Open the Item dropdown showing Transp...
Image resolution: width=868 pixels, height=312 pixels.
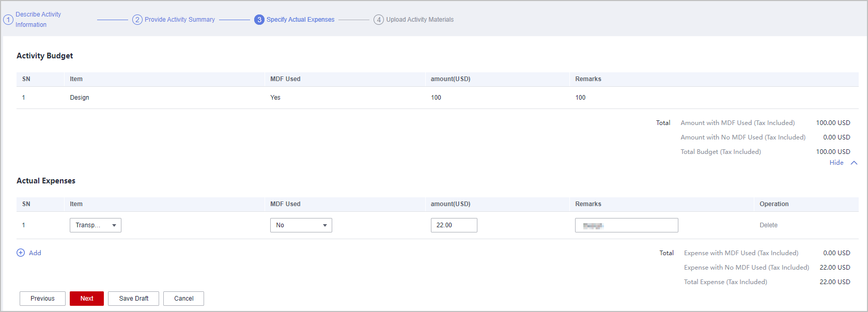point(96,225)
